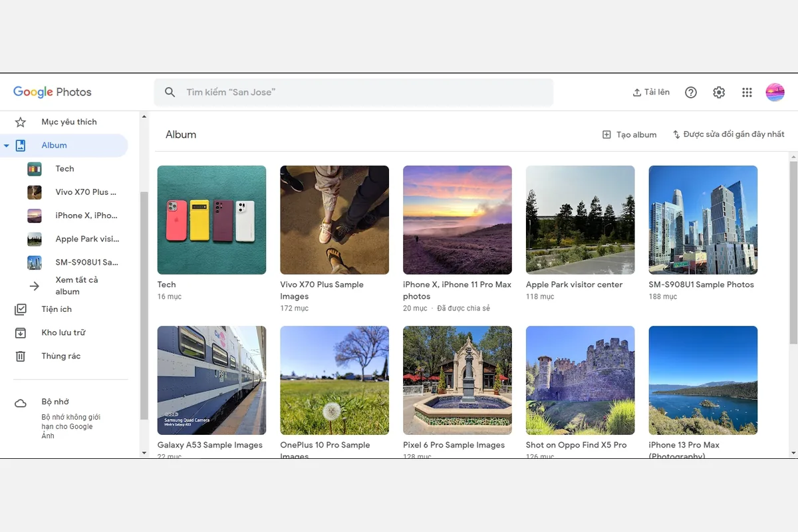Open the help question mark icon
798x532 pixels.
(691, 92)
